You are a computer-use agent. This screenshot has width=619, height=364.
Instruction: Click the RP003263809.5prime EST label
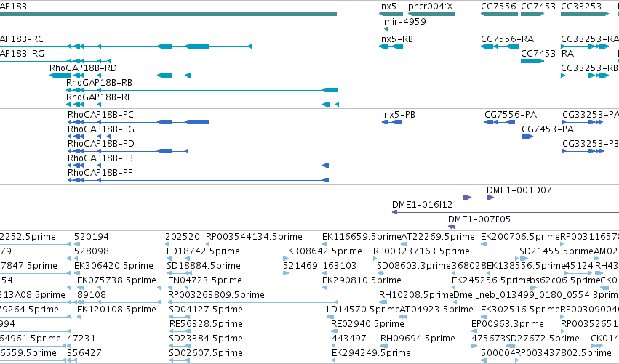coord(216,296)
